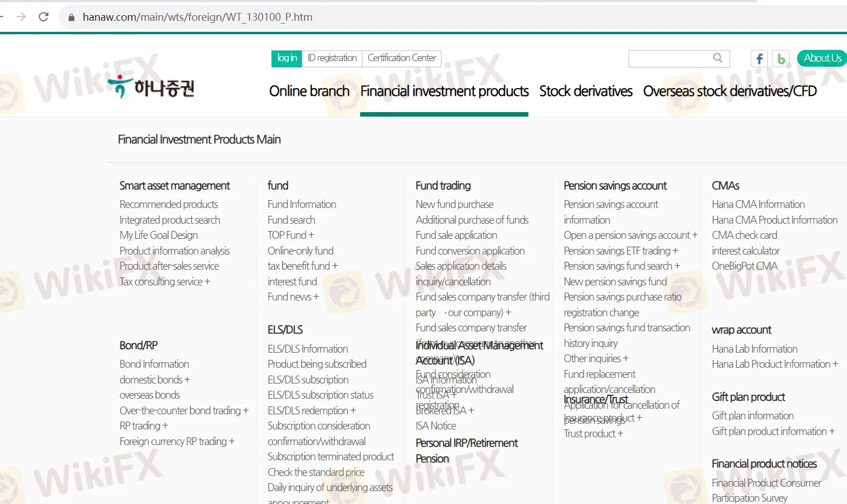The width and height of the screenshot is (847, 504).
Task: Click the browser reload icon
Action: tap(43, 17)
